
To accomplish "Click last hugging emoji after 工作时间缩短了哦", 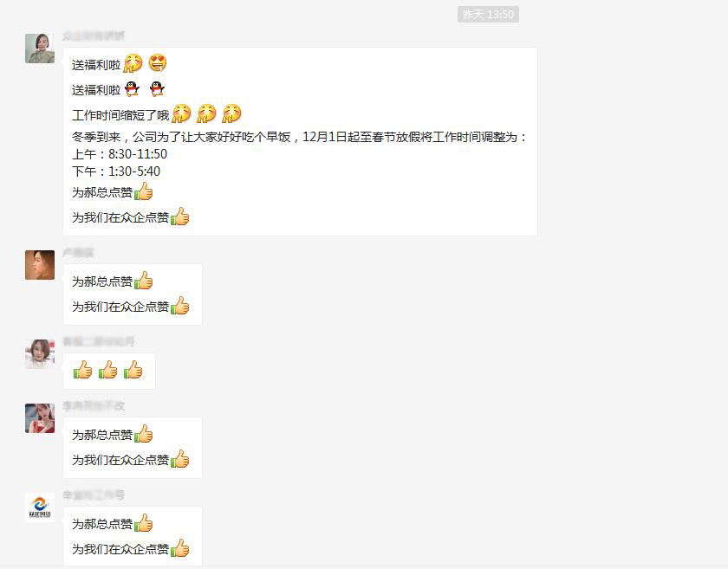I will click(231, 113).
